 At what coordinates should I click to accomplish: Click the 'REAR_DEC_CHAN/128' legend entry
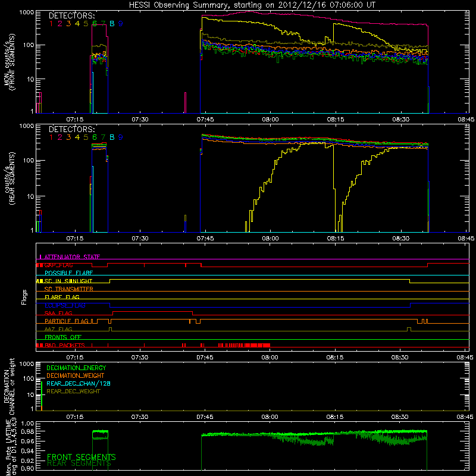click(79, 384)
